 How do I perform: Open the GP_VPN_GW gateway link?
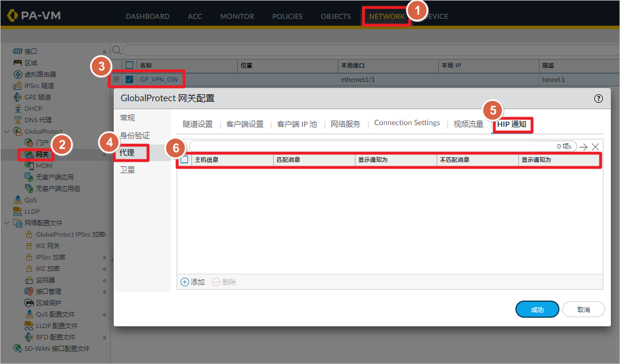pos(159,79)
